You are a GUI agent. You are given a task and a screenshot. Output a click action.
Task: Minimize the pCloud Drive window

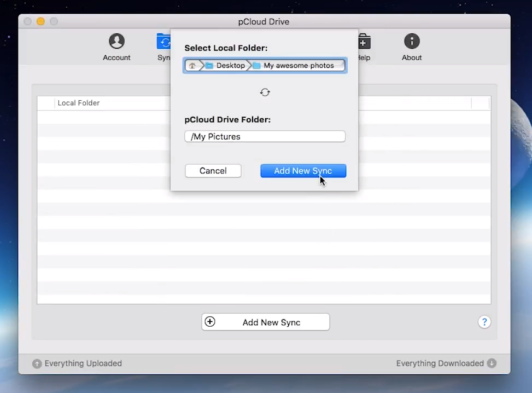(40, 22)
